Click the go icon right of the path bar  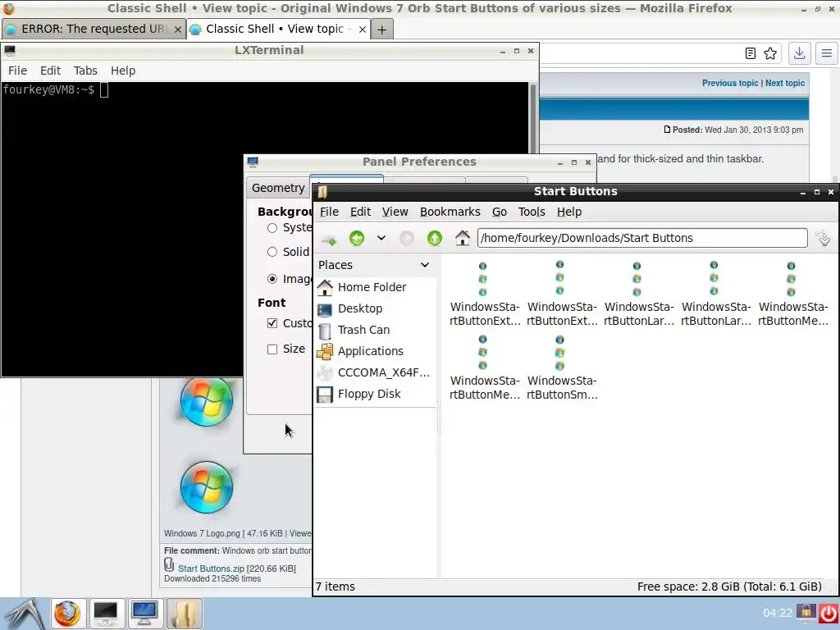tap(824, 238)
